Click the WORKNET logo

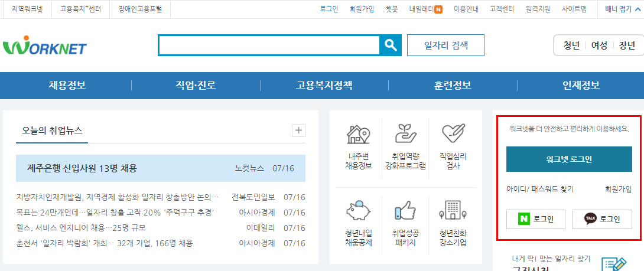45,45
